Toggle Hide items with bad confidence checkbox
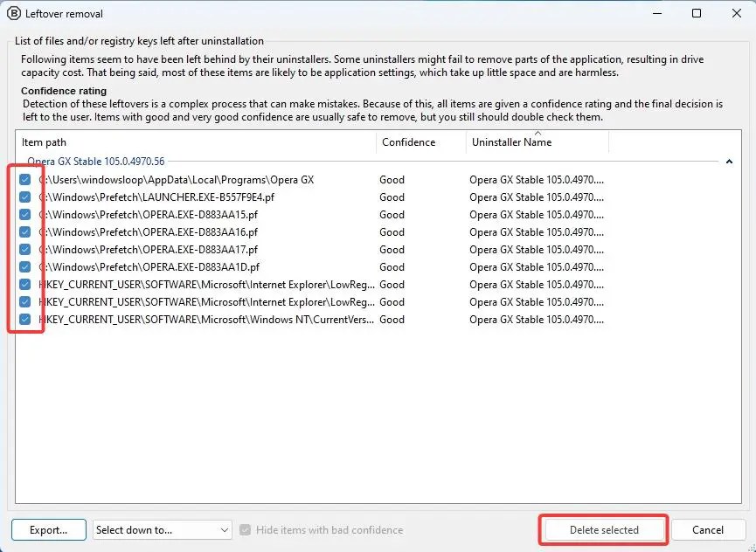This screenshot has height=552, width=756. 246,530
